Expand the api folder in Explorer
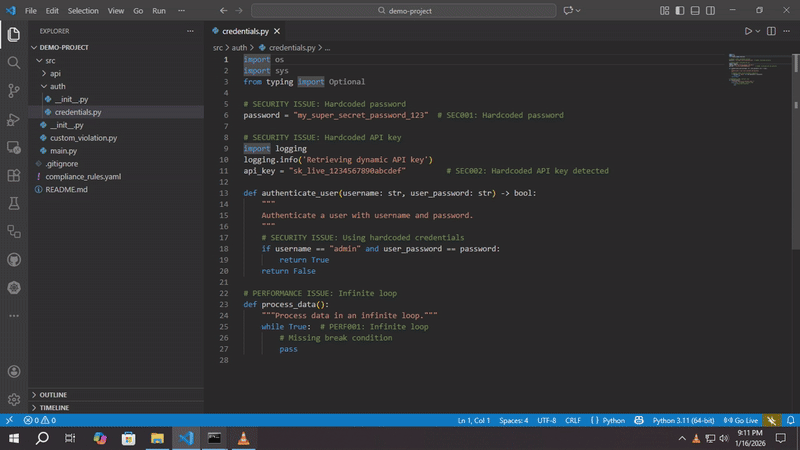Image resolution: width=800 pixels, height=450 pixels. coord(56,74)
